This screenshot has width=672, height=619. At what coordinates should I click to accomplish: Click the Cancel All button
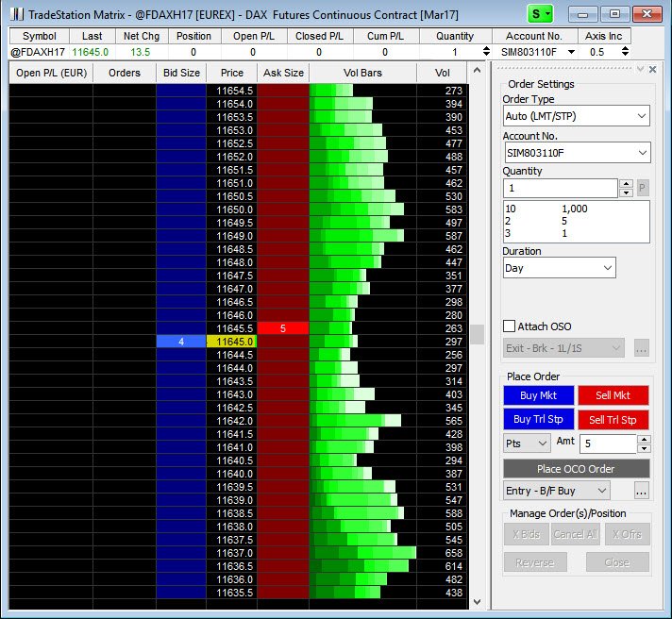click(x=575, y=534)
